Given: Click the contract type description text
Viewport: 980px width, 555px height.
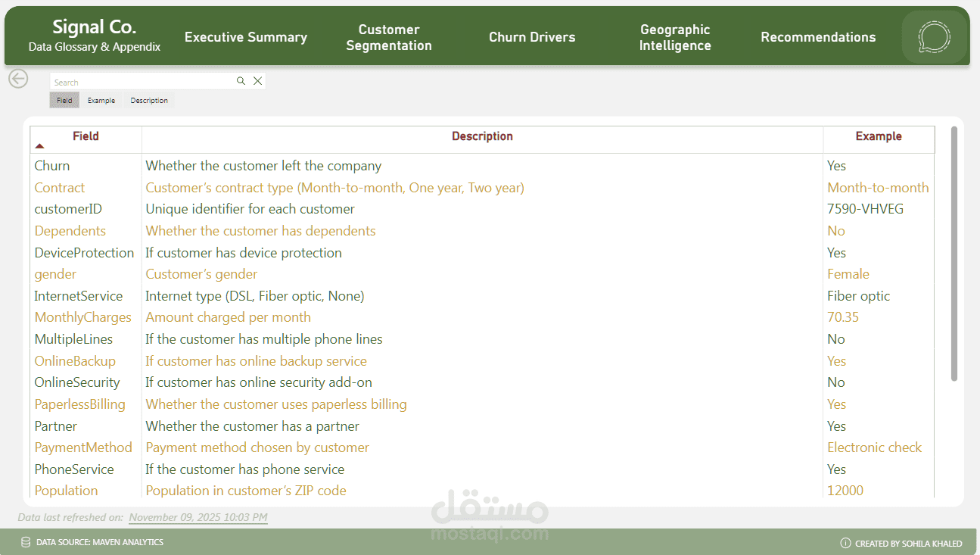Looking at the screenshot, I should click(334, 188).
